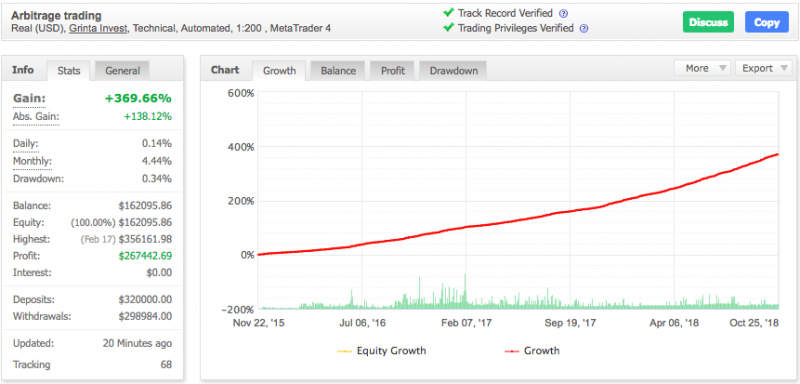Select the Profit chart tab
Screen dimensions: 800x384
pyautogui.click(x=393, y=71)
